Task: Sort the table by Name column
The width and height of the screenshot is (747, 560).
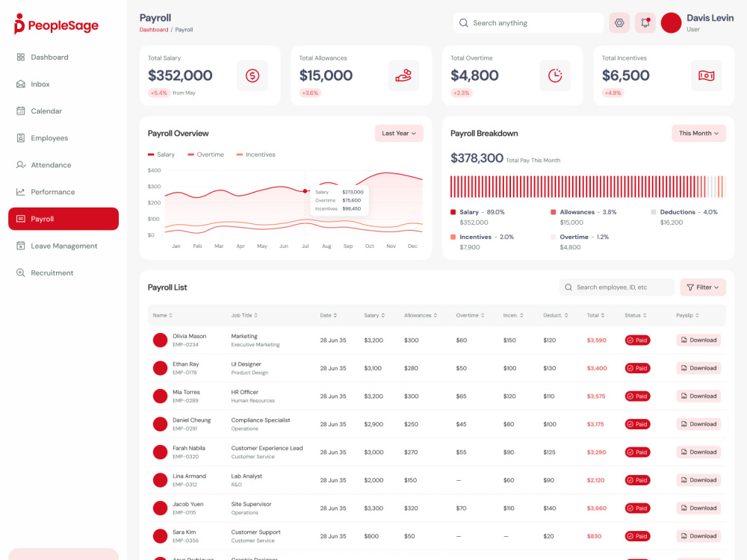Action: click(x=162, y=315)
